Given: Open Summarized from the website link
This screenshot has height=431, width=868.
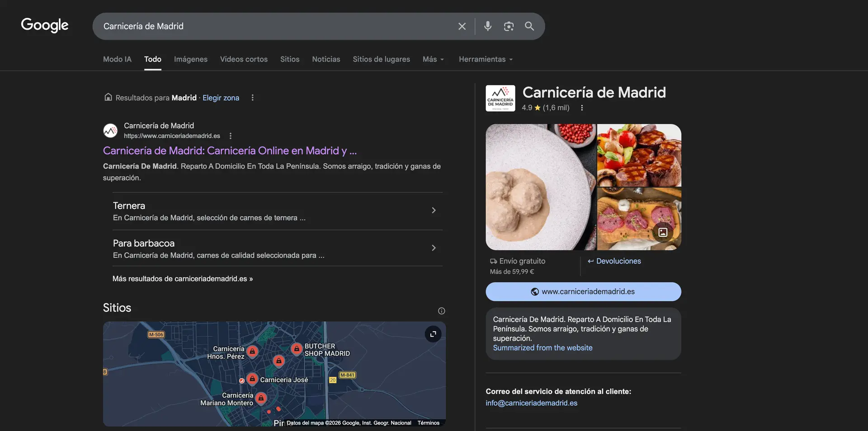Looking at the screenshot, I should (x=542, y=348).
